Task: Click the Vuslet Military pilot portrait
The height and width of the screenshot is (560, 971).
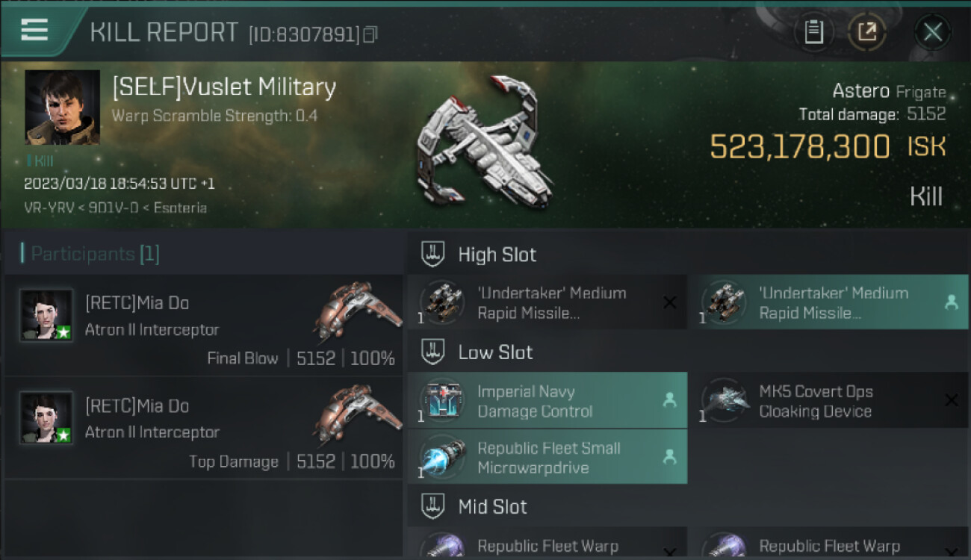Action: pos(62,107)
